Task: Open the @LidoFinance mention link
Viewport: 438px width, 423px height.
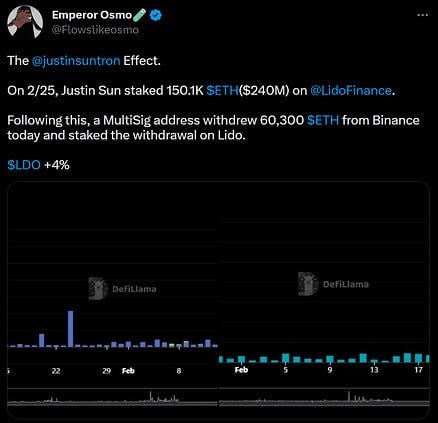Action: coord(351,90)
